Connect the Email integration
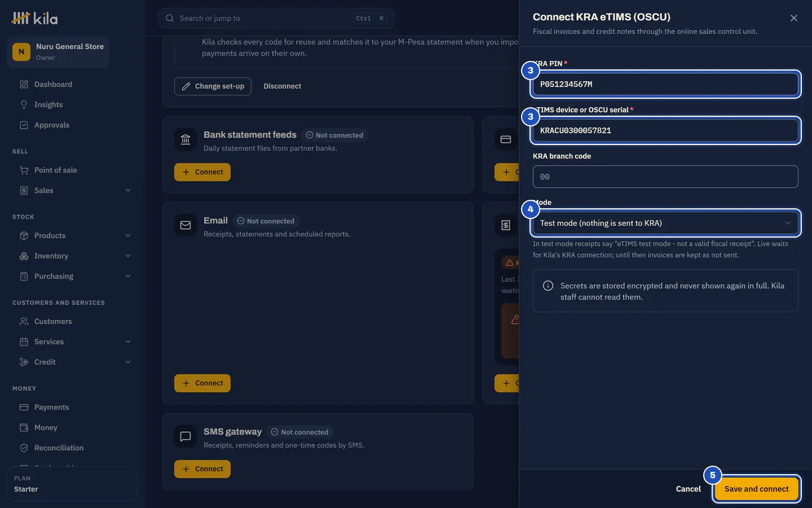 pos(202,383)
